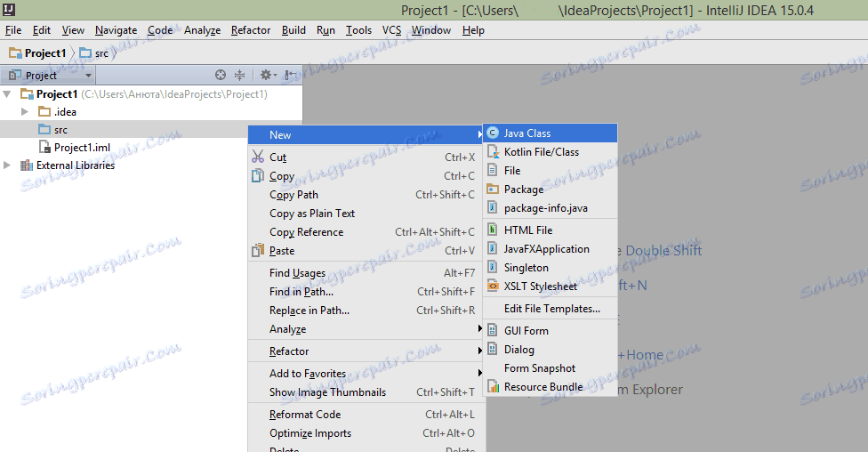868x452 pixels.
Task: Open the Project panel gear settings
Action: (268, 75)
